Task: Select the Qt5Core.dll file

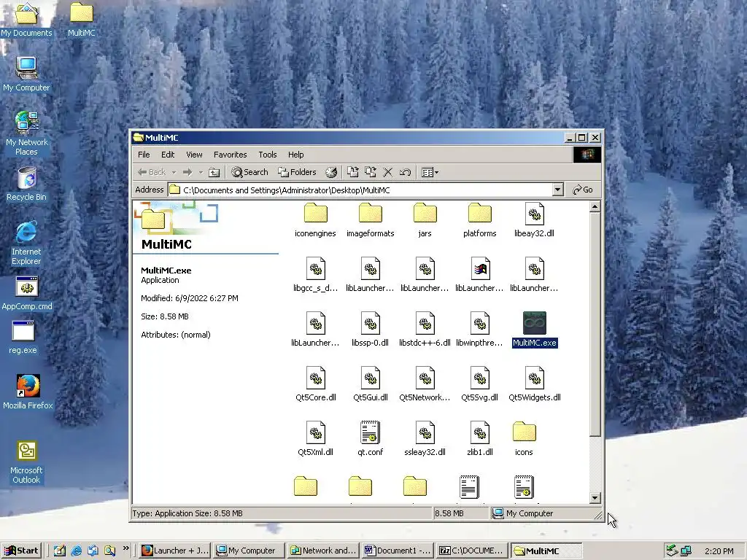Action: pos(315,385)
